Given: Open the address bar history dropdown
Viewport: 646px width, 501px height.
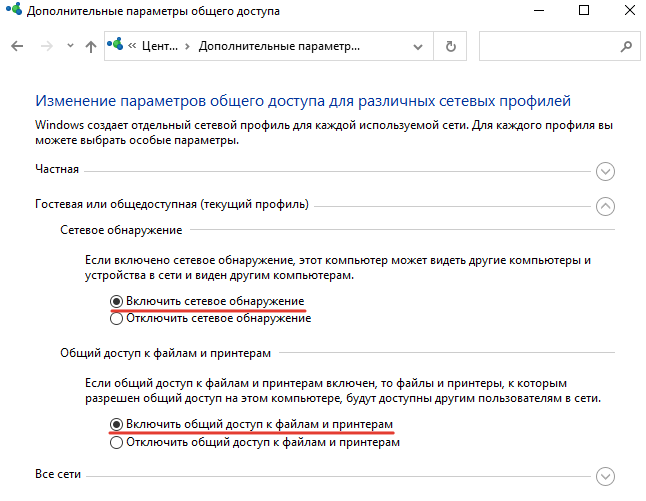Looking at the screenshot, I should coord(418,47).
